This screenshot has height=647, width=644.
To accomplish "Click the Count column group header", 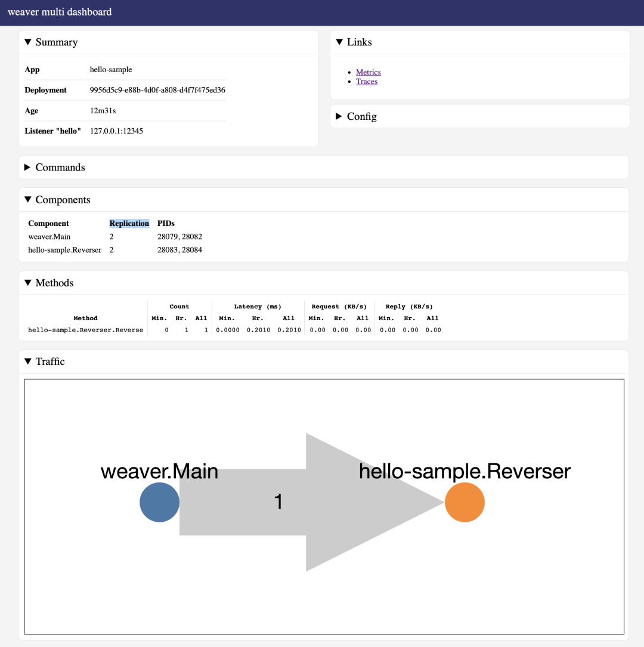I will click(x=179, y=307).
